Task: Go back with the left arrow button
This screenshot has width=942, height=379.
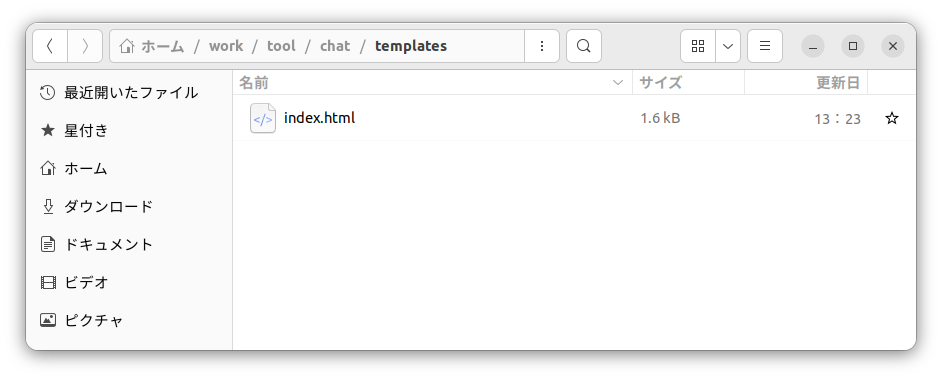Action: pyautogui.click(x=50, y=46)
